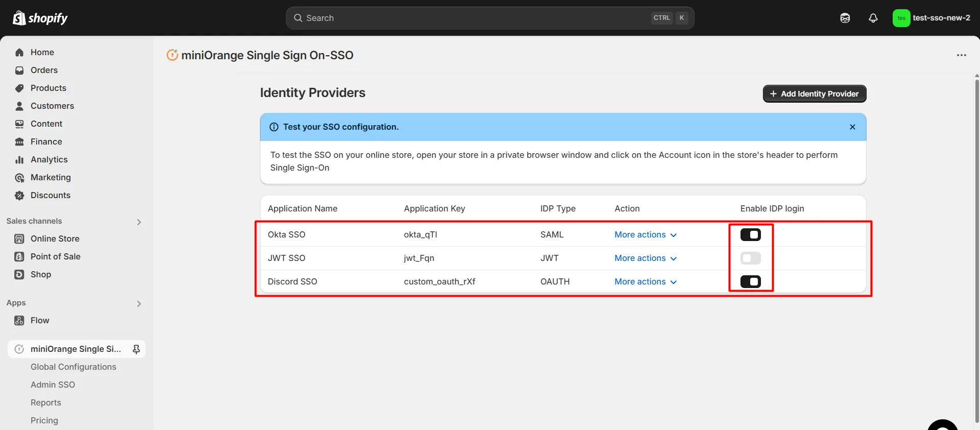The image size is (980, 430).
Task: Disable IDP login for Discord SSO
Action: coord(751,282)
